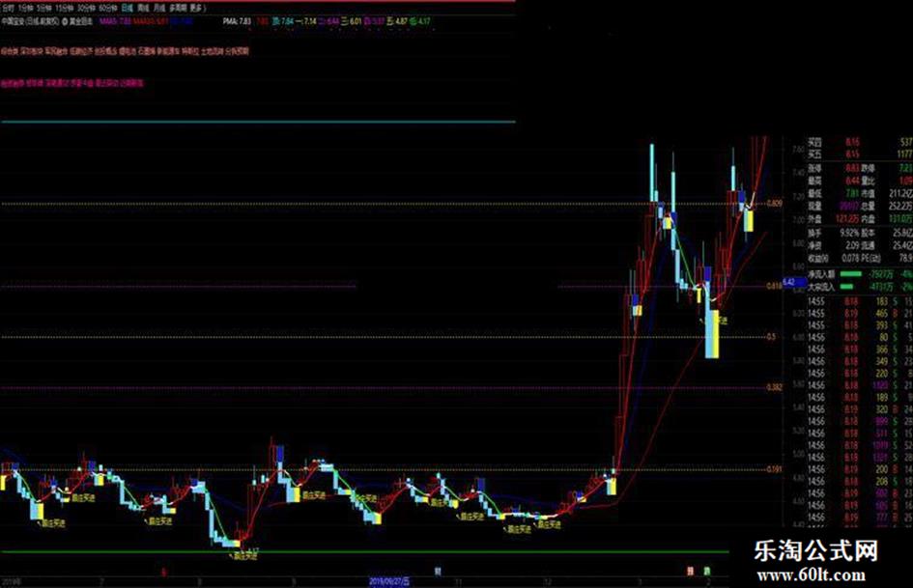Viewport: 913px width, 588px height.
Task: Click the PMA: 7.83 indicator value
Action: (x=237, y=21)
